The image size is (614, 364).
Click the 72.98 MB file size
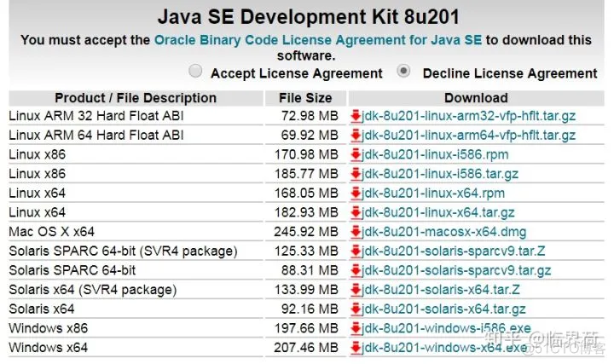(310, 116)
